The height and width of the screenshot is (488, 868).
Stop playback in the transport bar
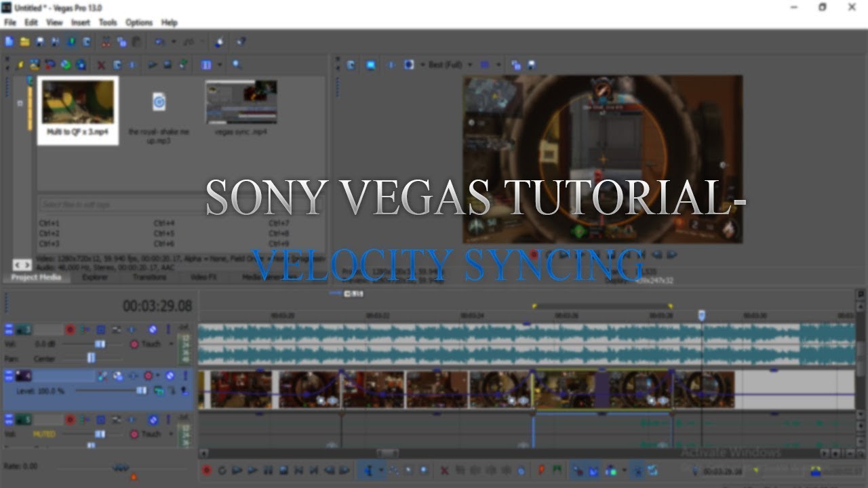pyautogui.click(x=283, y=470)
